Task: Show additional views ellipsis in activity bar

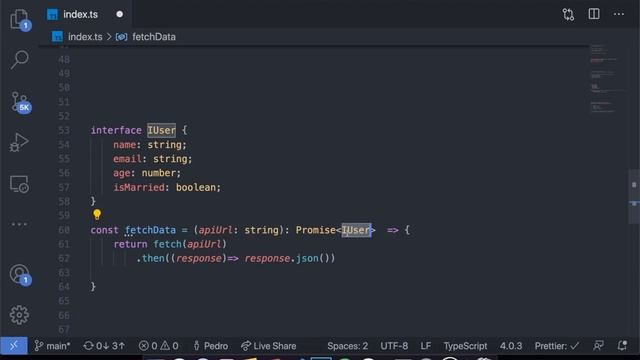Action: 19,224
